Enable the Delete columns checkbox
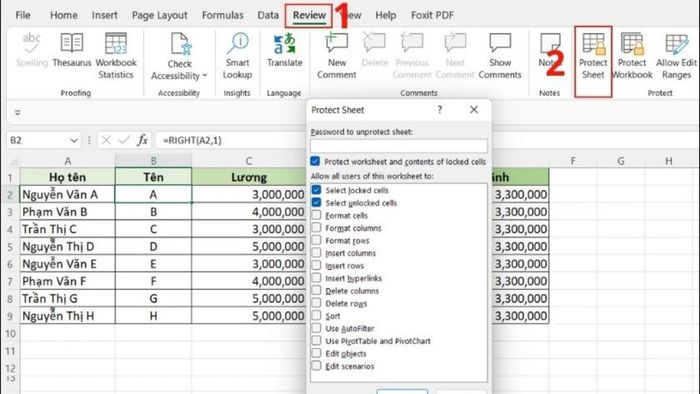This screenshot has height=394, width=700. point(316,290)
